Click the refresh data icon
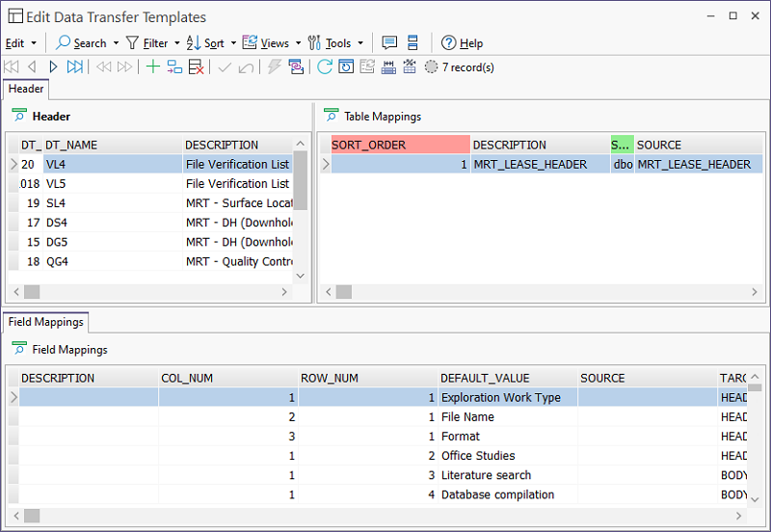The width and height of the screenshot is (771, 532). coord(324,66)
